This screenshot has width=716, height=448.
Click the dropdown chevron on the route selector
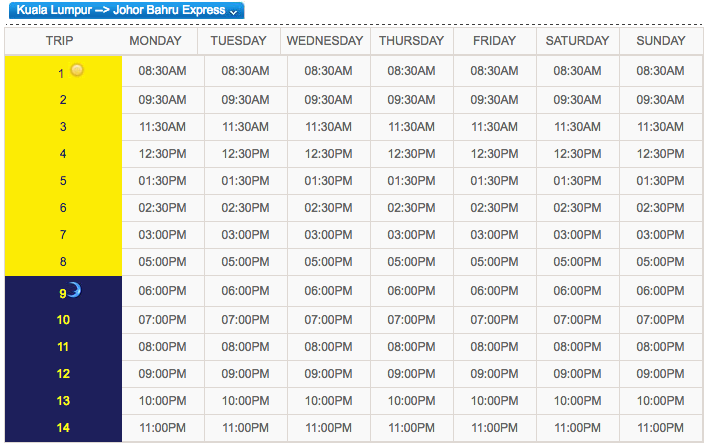[x=233, y=12]
